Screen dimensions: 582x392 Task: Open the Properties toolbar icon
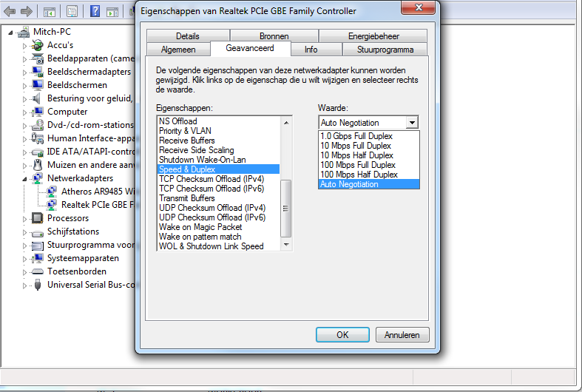tap(72, 11)
